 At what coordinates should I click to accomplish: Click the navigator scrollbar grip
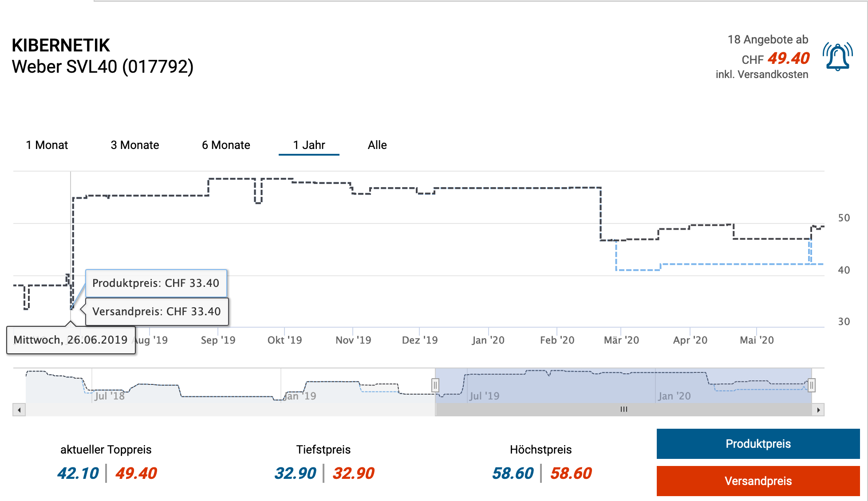(x=623, y=409)
